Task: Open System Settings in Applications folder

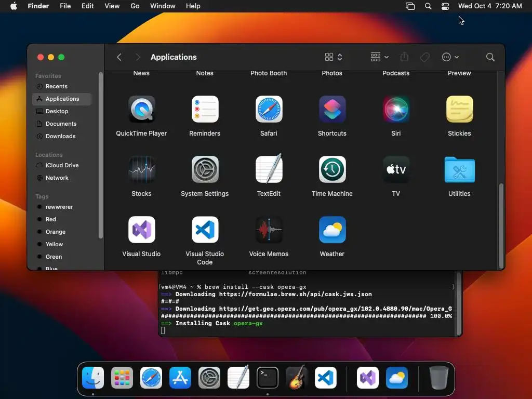Action: 205,169
